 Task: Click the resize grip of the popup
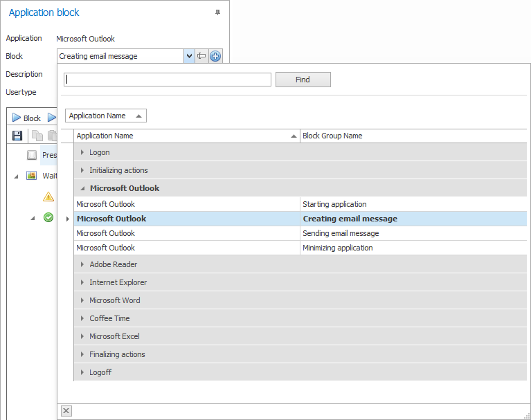click(527, 416)
